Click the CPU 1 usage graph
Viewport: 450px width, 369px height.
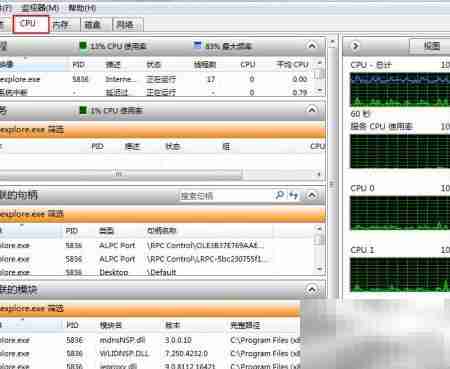[400, 275]
